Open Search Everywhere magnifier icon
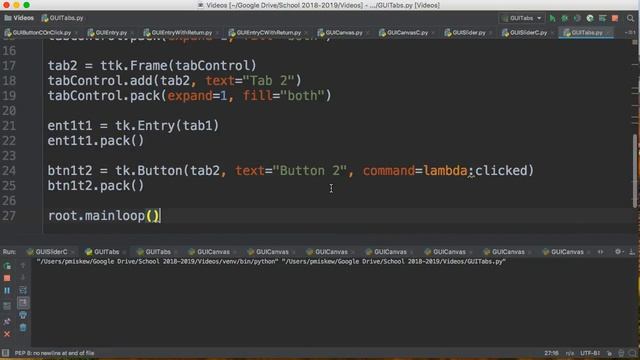This screenshot has height=360, width=640. (630, 18)
